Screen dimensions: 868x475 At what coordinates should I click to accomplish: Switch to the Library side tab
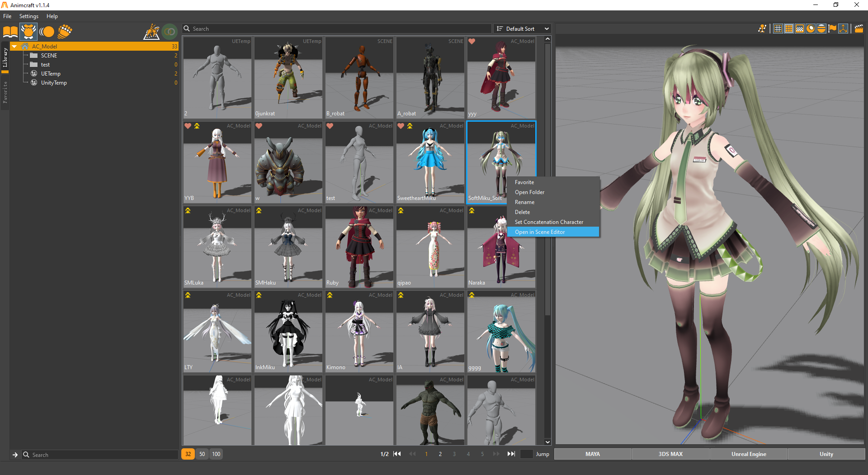click(x=5, y=57)
